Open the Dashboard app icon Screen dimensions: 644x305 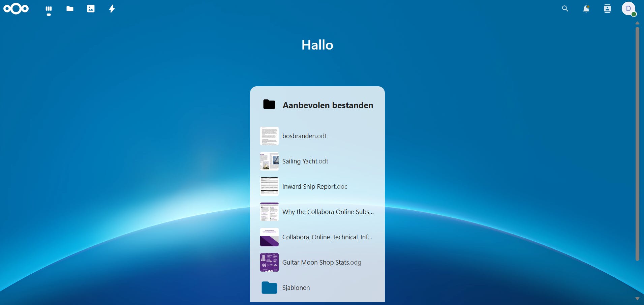49,9
